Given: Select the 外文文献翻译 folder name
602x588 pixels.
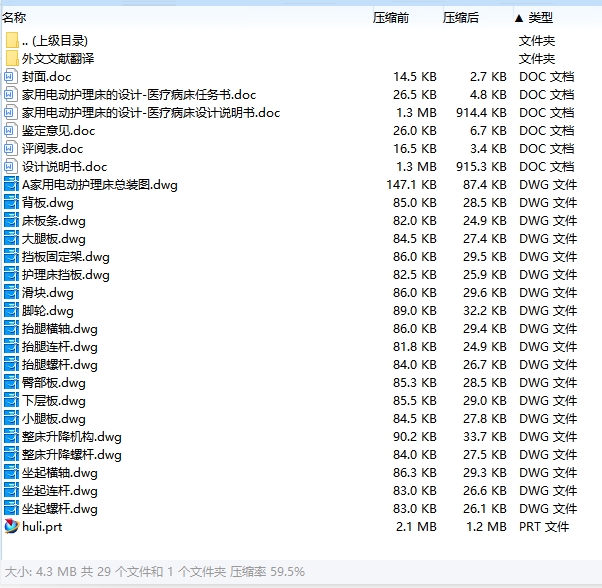Looking at the screenshot, I should coord(58,58).
